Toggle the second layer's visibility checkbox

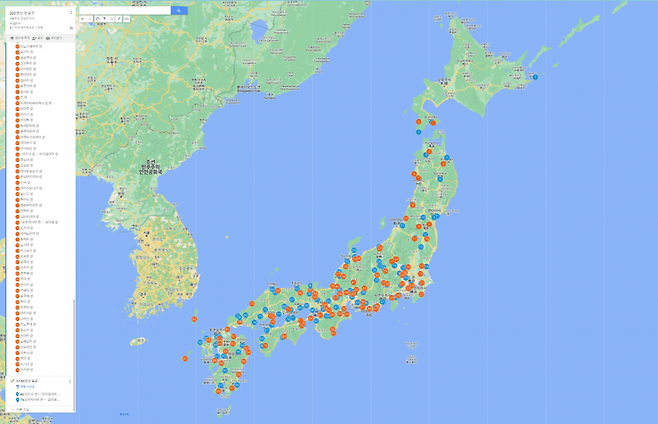[x=12, y=381]
